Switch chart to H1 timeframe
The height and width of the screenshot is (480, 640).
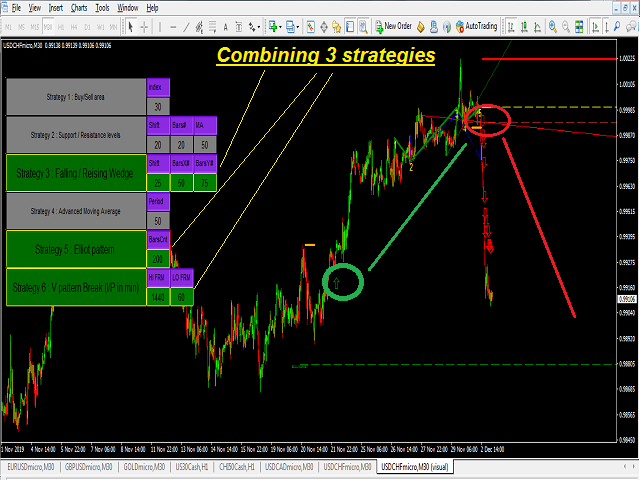click(x=61, y=27)
